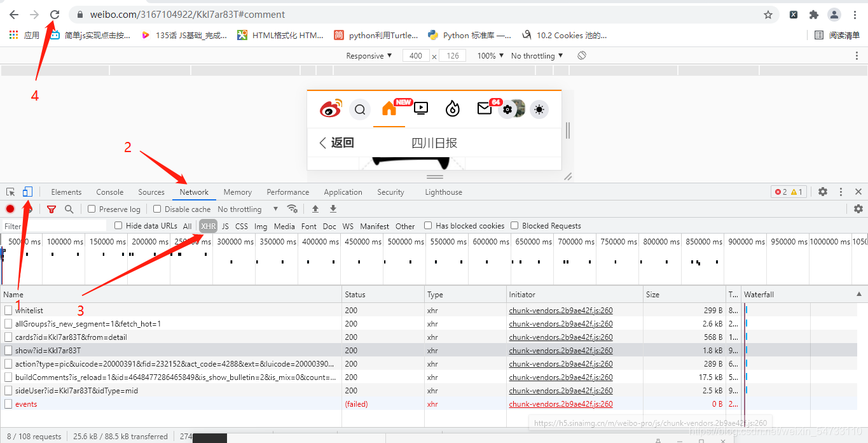Tick the checkbox beside show?id=Kkl7ar83T
The height and width of the screenshot is (443, 868).
click(8, 351)
